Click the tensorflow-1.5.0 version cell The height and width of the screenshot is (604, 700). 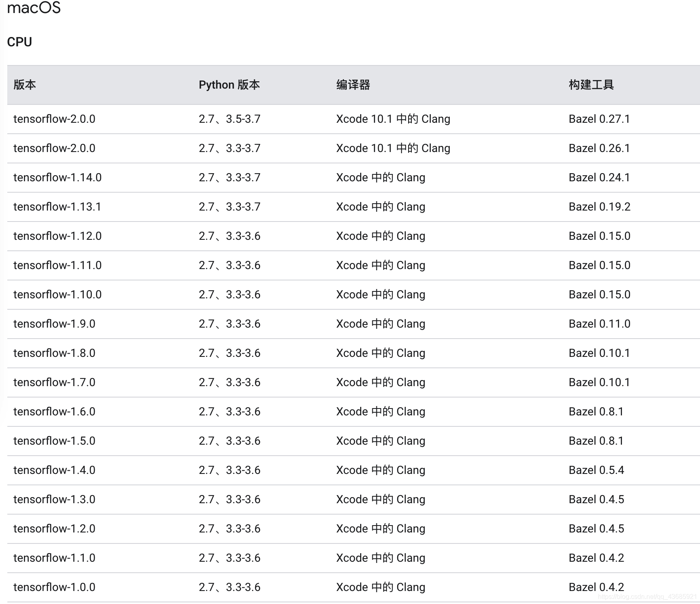pos(54,441)
